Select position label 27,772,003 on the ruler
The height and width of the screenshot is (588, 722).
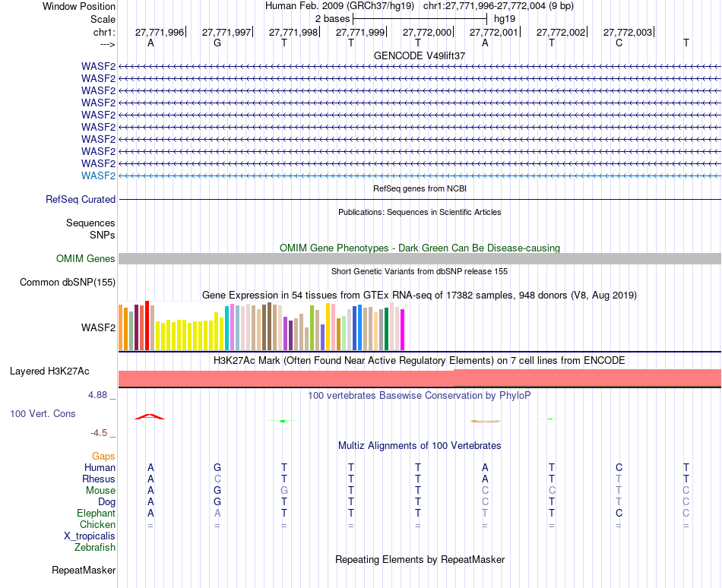[628, 32]
